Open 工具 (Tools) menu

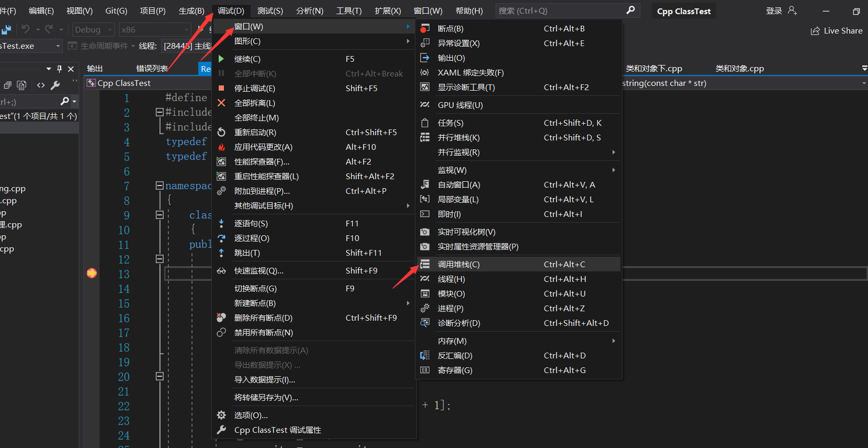(349, 10)
